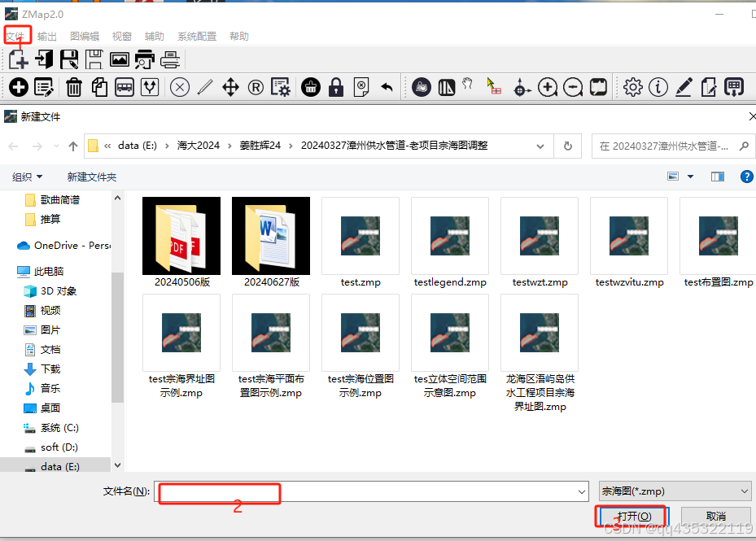Toggle the lock tool in the toolbar
The height and width of the screenshot is (541, 756).
336,87
